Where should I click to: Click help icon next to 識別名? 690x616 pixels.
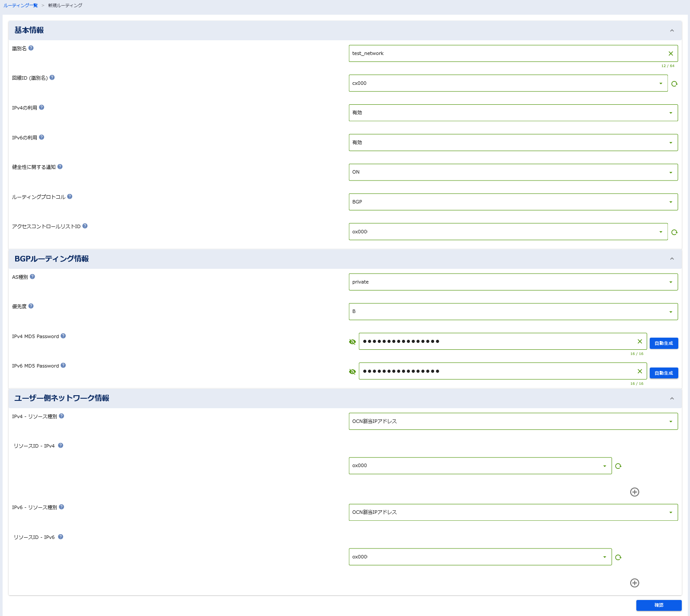[31, 48]
